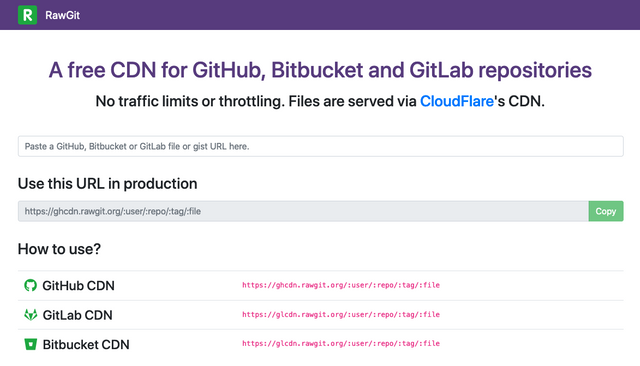This screenshot has height=366, width=640.
Task: Click the main CDN headline text
Action: [320, 70]
